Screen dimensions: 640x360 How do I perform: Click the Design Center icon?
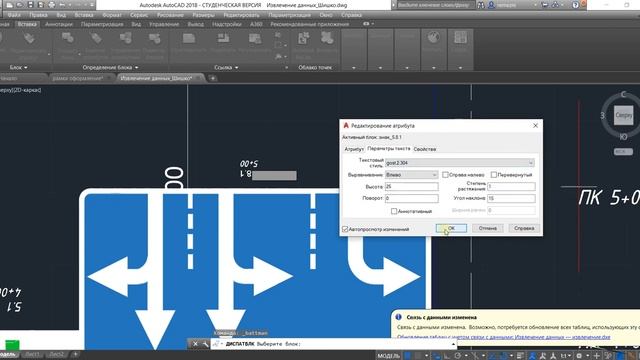click(x=460, y=38)
